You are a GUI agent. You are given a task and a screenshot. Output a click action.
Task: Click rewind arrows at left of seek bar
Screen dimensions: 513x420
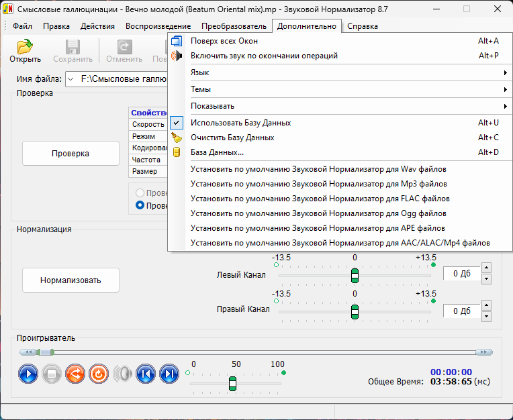click(28, 352)
